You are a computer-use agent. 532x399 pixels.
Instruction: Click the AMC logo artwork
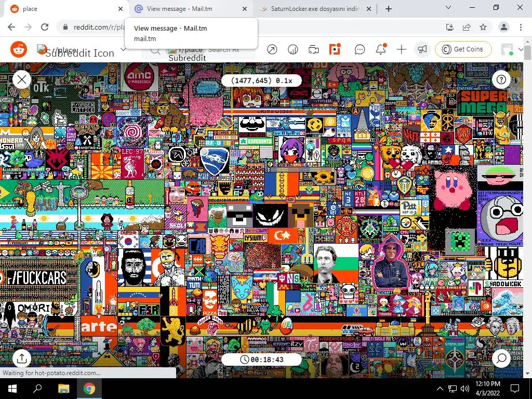pyautogui.click(x=139, y=76)
